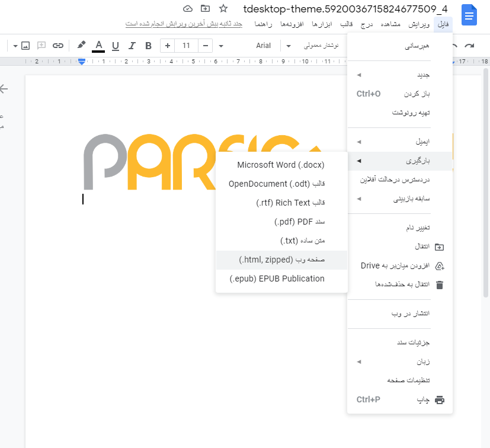Screen dimensions: 490x448
Task: Select دردسترس درحالت آفلاین option
Action: tap(400, 180)
